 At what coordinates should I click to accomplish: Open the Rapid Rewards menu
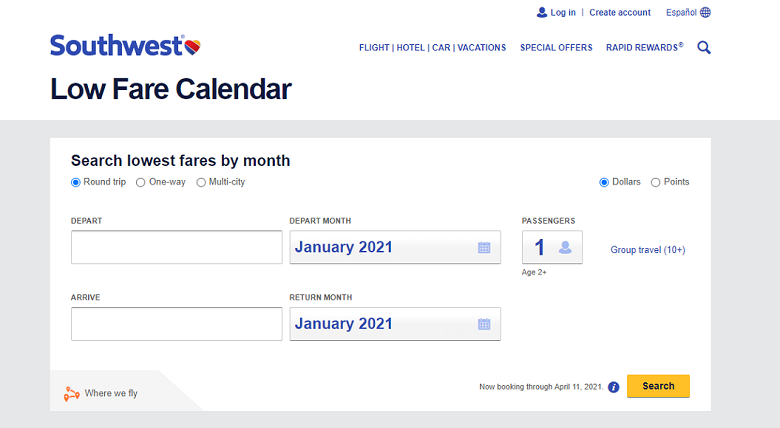644,47
